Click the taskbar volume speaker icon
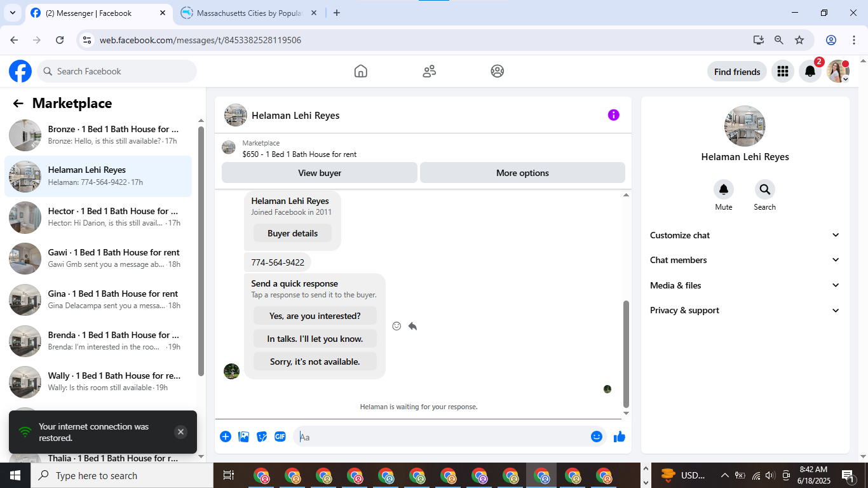Image resolution: width=868 pixels, height=488 pixels. [770, 475]
